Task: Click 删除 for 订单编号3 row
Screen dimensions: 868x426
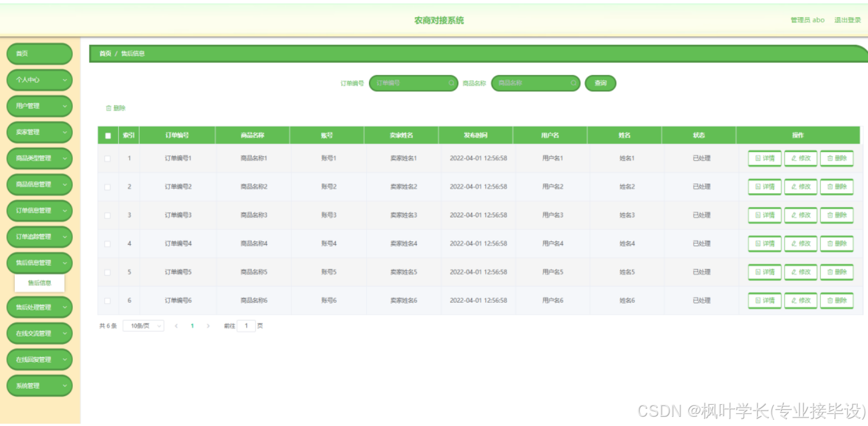Action: 837,215
